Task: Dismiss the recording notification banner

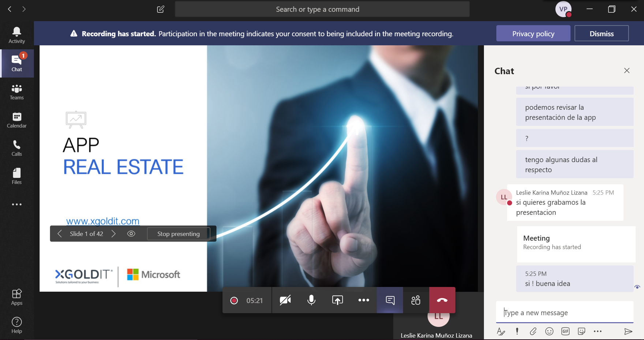Action: (602, 33)
